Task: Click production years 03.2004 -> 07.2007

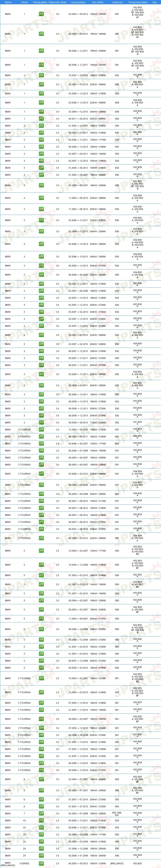Action: click(78, 791)
